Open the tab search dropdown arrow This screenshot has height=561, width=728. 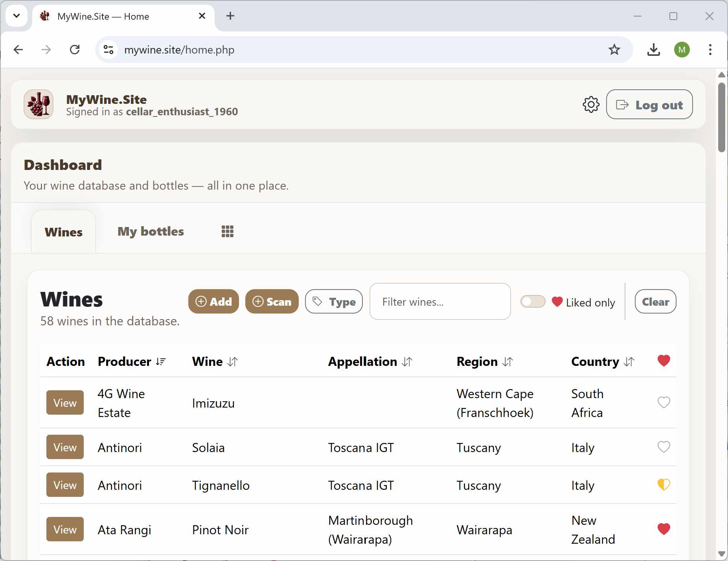(x=17, y=16)
